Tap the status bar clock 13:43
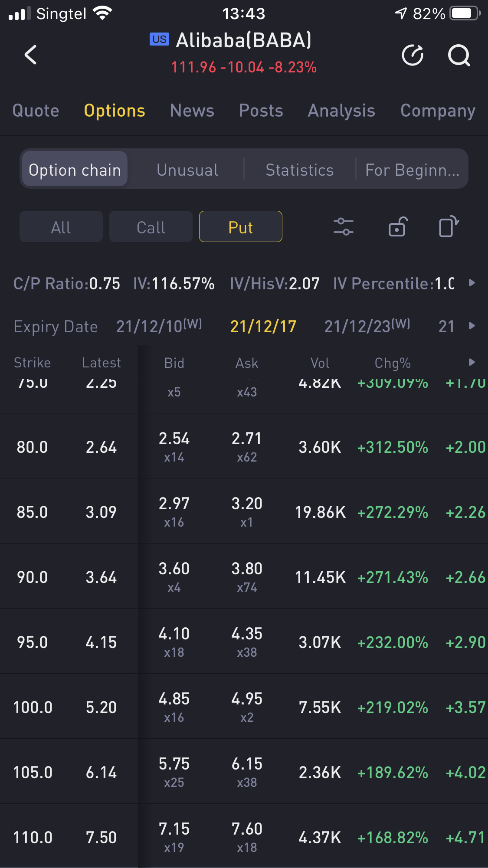 (244, 14)
